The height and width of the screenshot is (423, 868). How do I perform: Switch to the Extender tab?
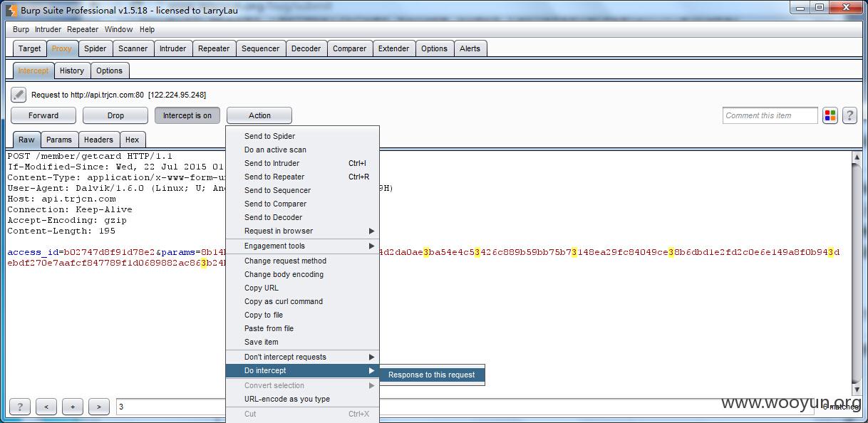coord(394,48)
